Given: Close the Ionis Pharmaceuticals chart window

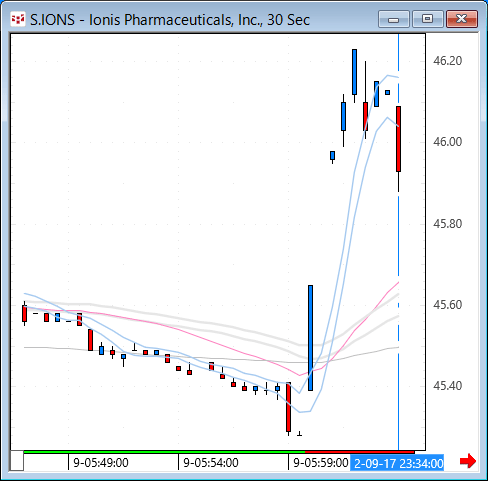Looking at the screenshot, I should (x=462, y=19).
